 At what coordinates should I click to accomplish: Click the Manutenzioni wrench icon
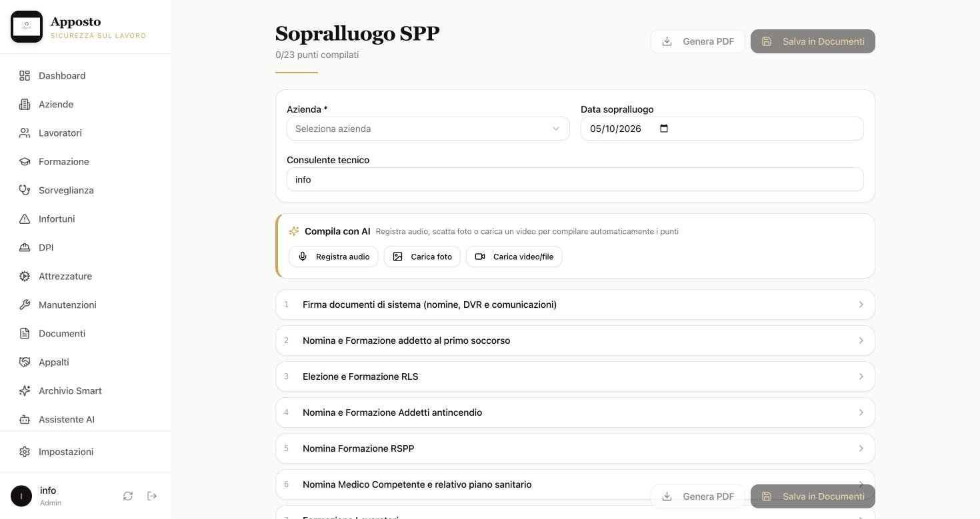click(x=25, y=304)
